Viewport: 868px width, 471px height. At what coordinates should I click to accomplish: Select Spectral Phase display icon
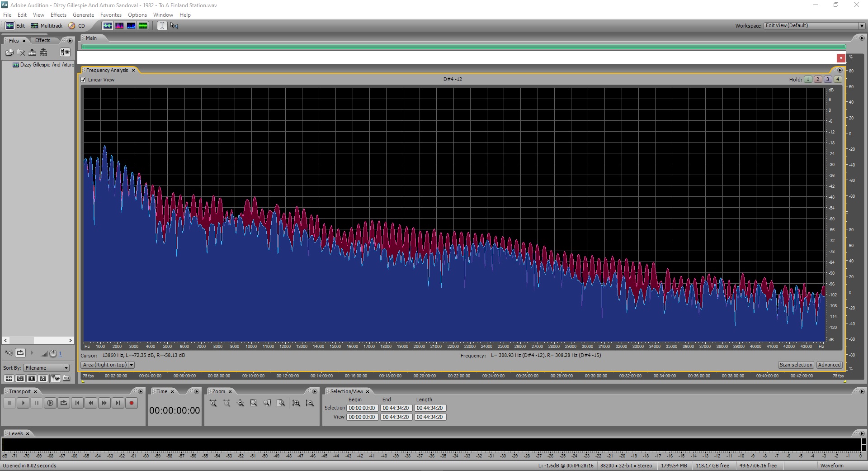[143, 26]
